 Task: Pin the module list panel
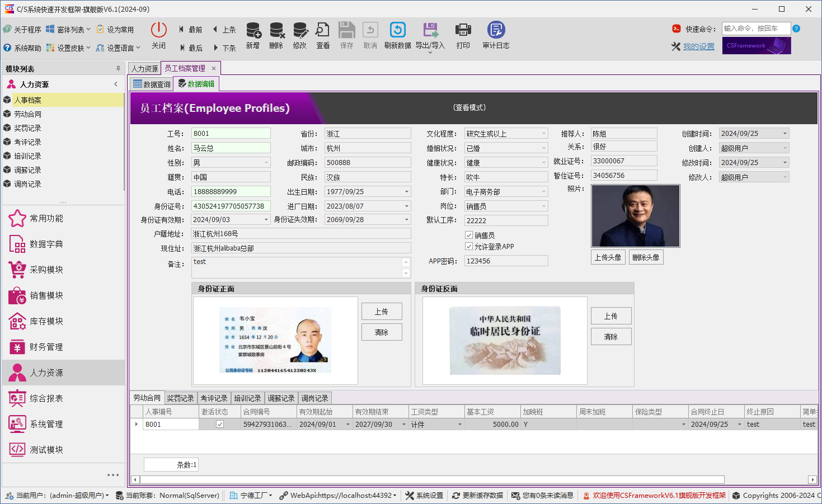(x=118, y=69)
